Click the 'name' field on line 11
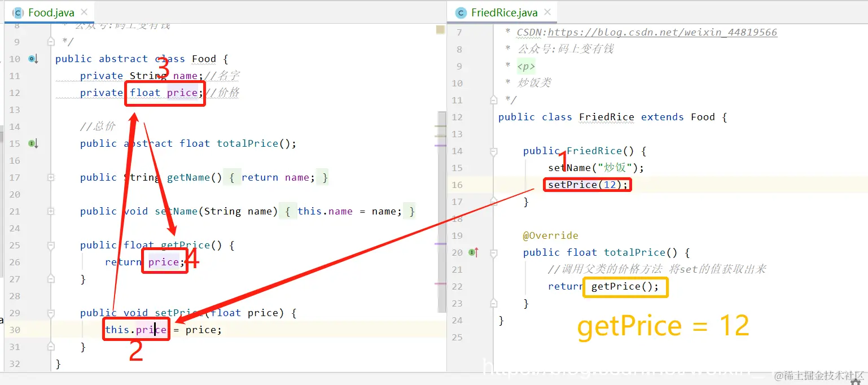The height and width of the screenshot is (385, 868). [185, 76]
